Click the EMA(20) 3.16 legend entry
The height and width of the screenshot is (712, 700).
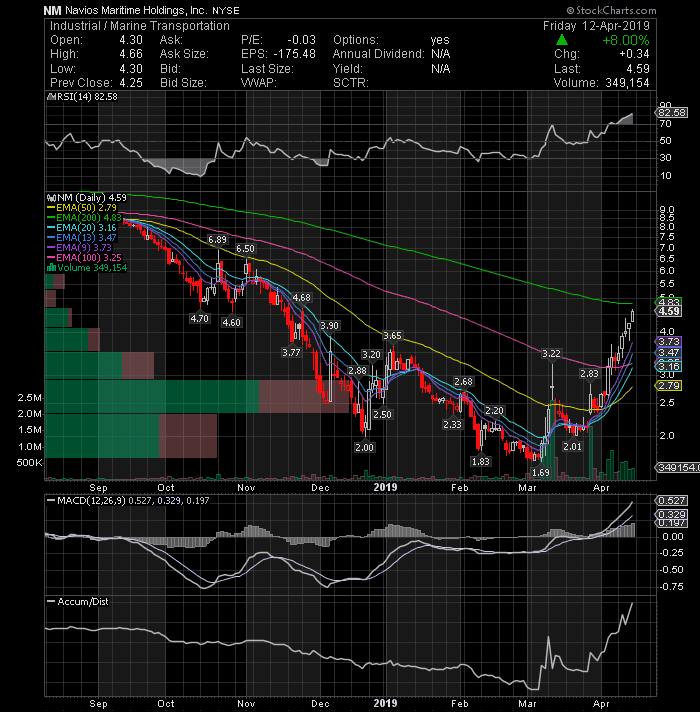(82, 227)
